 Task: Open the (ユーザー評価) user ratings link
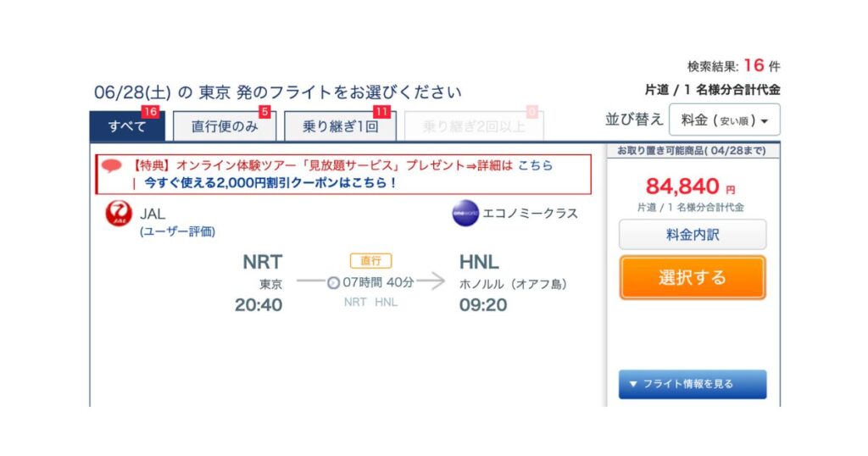[178, 231]
